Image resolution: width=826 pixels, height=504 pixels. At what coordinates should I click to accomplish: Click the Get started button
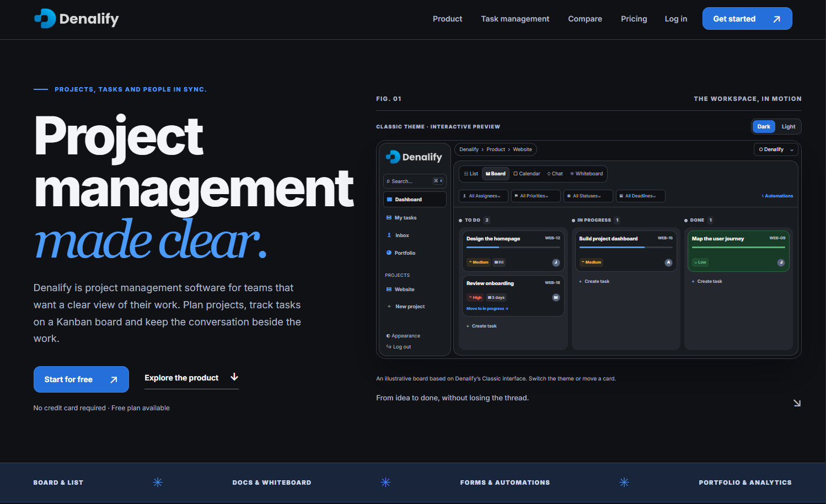pos(747,19)
